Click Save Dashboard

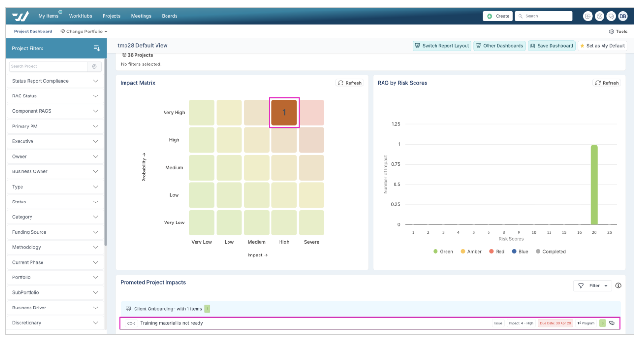point(552,46)
